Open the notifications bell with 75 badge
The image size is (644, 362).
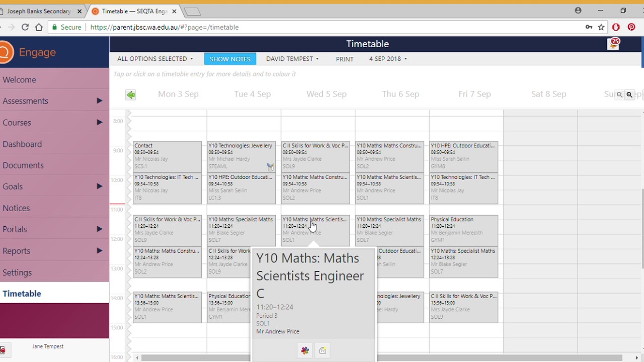tap(613, 45)
